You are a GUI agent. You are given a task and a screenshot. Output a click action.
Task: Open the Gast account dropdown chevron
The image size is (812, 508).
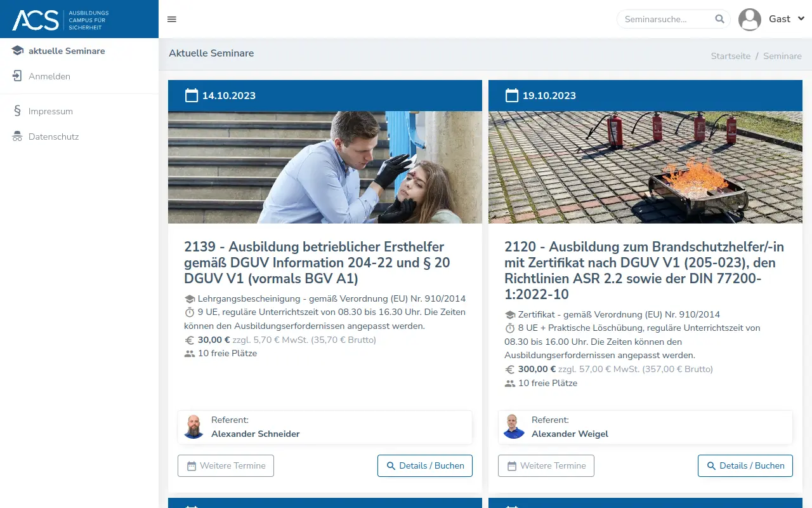(801, 19)
